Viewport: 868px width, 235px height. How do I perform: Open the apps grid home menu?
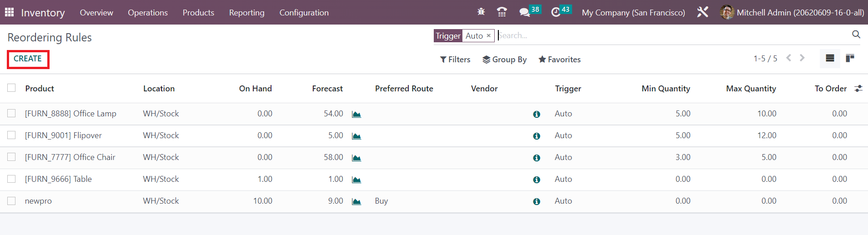(9, 12)
